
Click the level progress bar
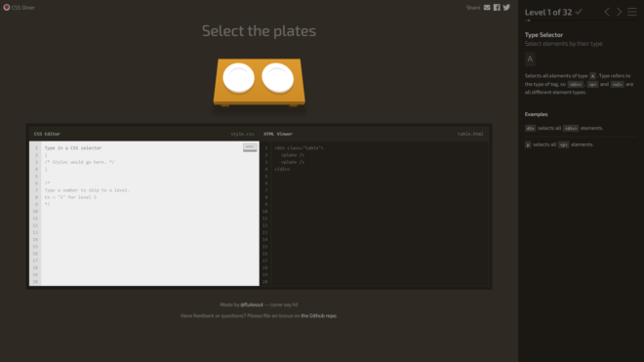(x=581, y=20)
